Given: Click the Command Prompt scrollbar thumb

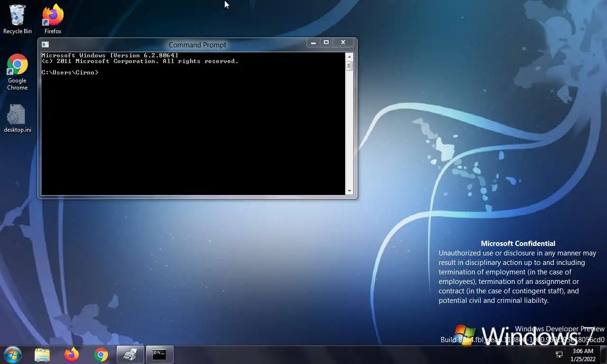Looking at the screenshot, I should point(349,66).
